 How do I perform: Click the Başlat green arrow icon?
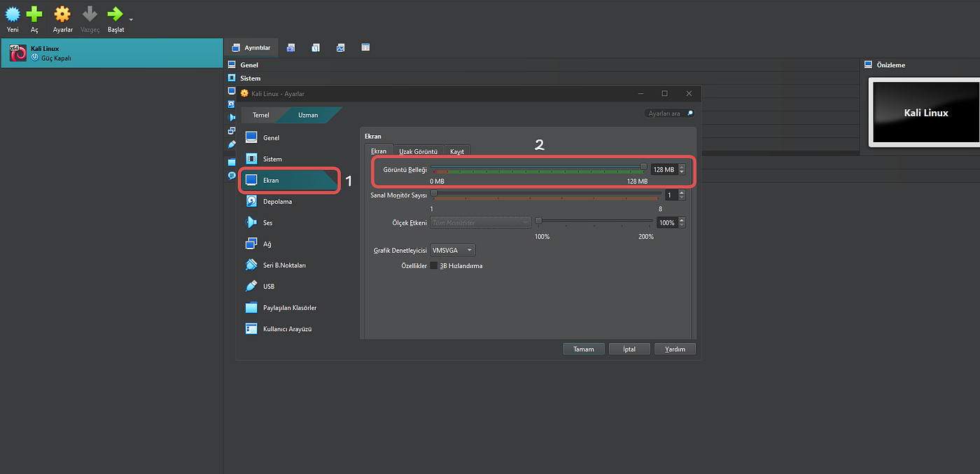pyautogui.click(x=115, y=13)
